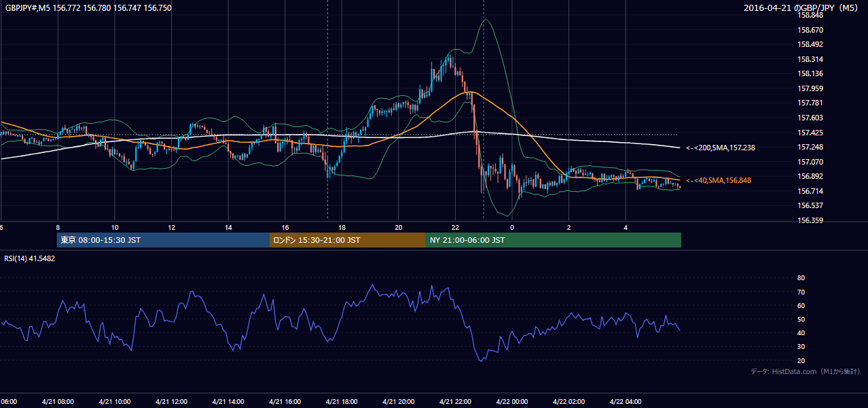Image resolution: width=868 pixels, height=408 pixels.
Task: Click the 157.781 price axis label
Action: 811,103
